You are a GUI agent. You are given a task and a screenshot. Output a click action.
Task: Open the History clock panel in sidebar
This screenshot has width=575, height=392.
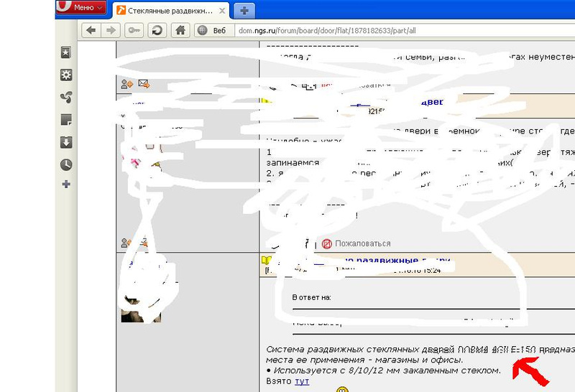(x=66, y=164)
